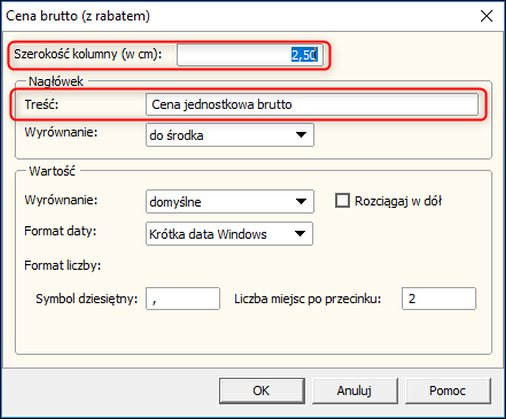Expand the Wartość Wyrównanie dropdown showing domyślne
Screen dimensions: 506x419
[230, 201]
